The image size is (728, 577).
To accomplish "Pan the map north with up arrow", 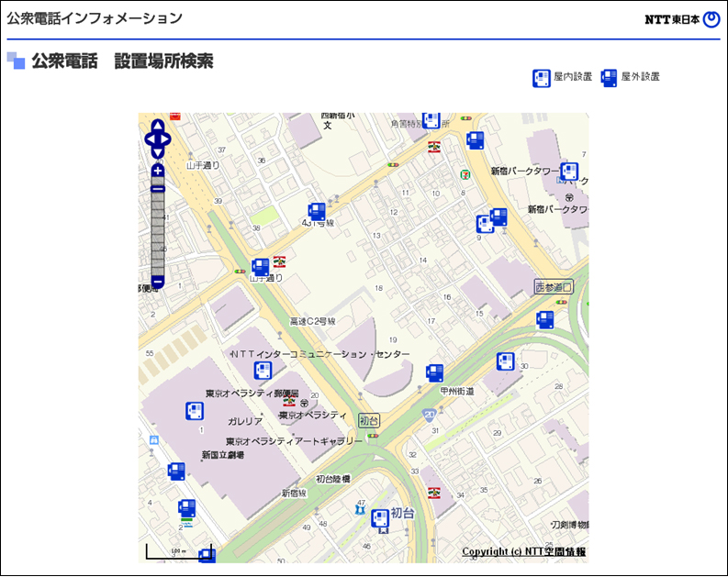I will pos(158,126).
